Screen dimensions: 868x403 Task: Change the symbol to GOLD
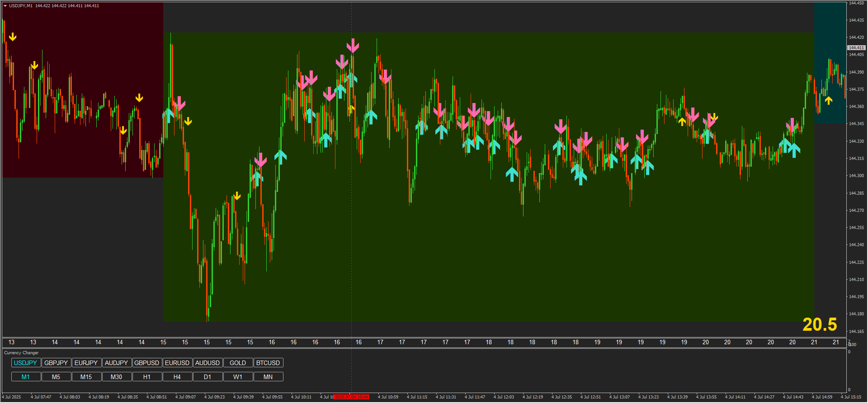[238, 363]
